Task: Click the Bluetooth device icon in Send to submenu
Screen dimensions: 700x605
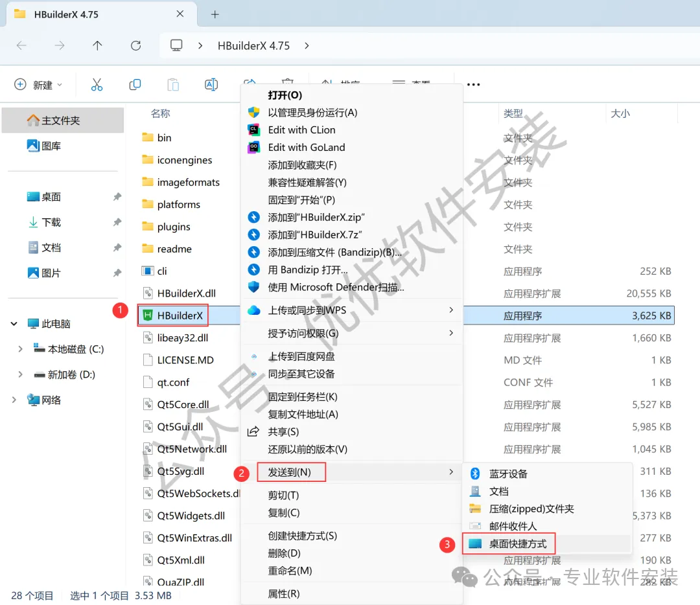Action: tap(475, 474)
